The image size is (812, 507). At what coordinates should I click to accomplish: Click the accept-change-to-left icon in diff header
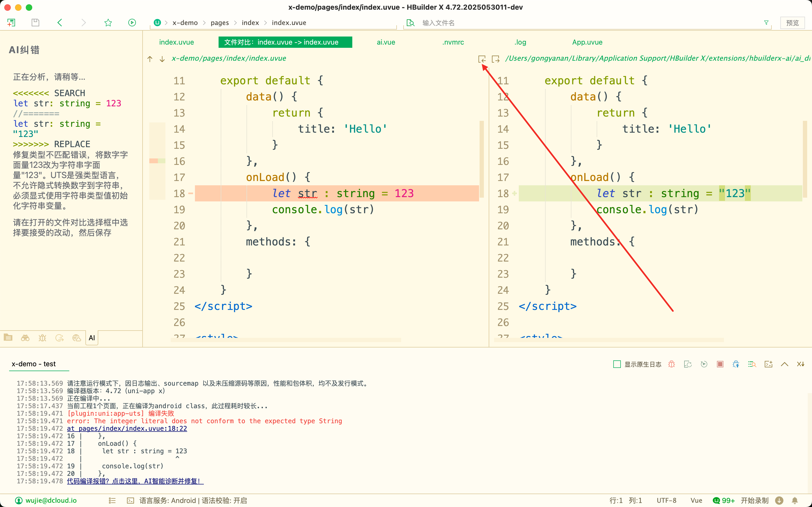coord(482,59)
